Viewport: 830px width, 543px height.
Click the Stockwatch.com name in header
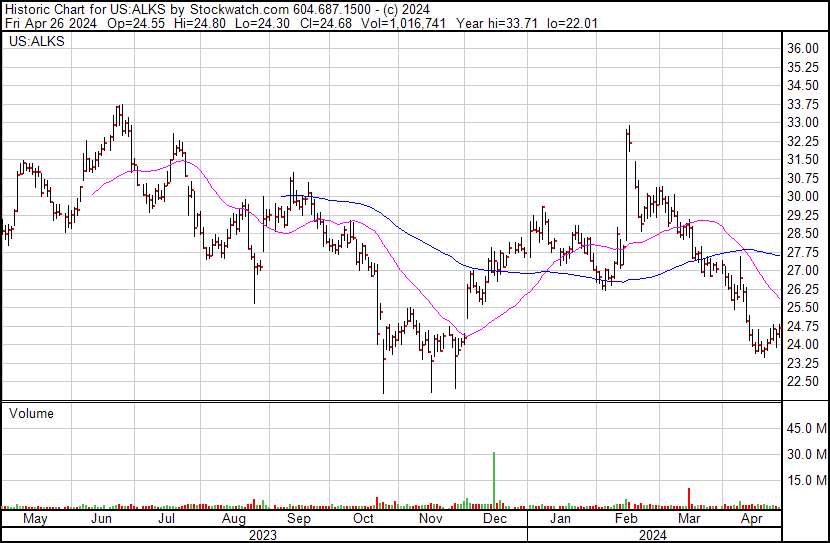click(x=234, y=6)
